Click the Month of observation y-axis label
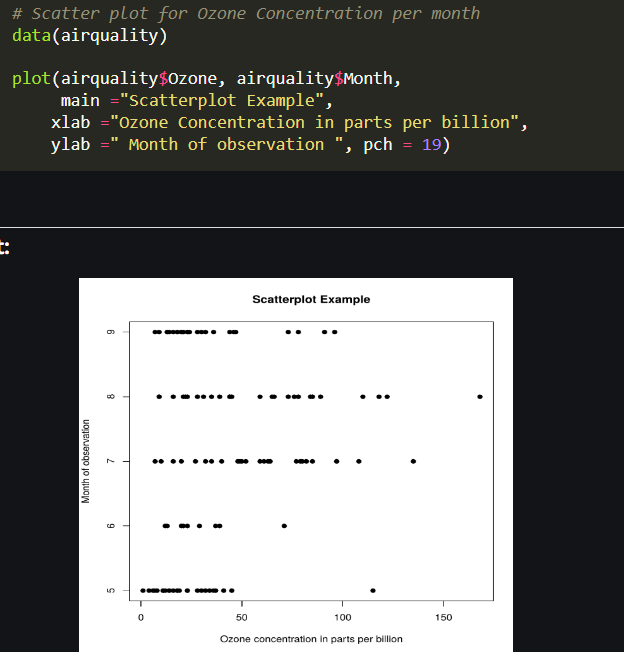This screenshot has width=624, height=652. [86, 461]
